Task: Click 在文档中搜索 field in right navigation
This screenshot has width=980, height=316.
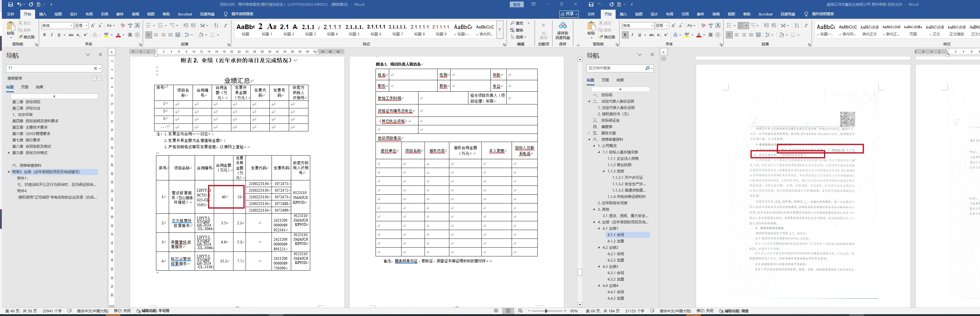Action: pos(616,68)
